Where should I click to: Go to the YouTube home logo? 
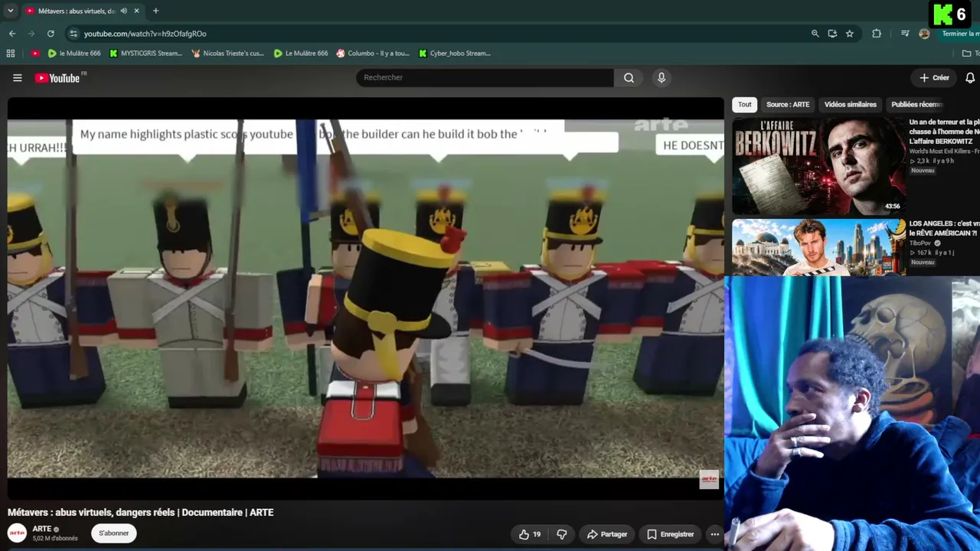(x=57, y=77)
